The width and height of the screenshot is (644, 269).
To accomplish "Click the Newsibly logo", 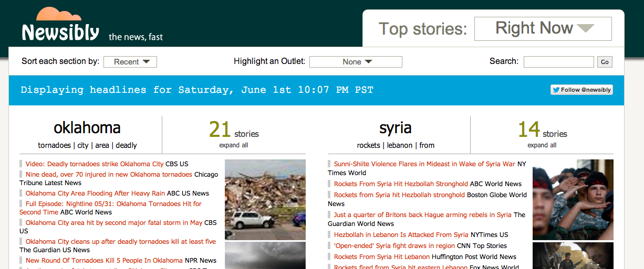I will pyautogui.click(x=60, y=25).
